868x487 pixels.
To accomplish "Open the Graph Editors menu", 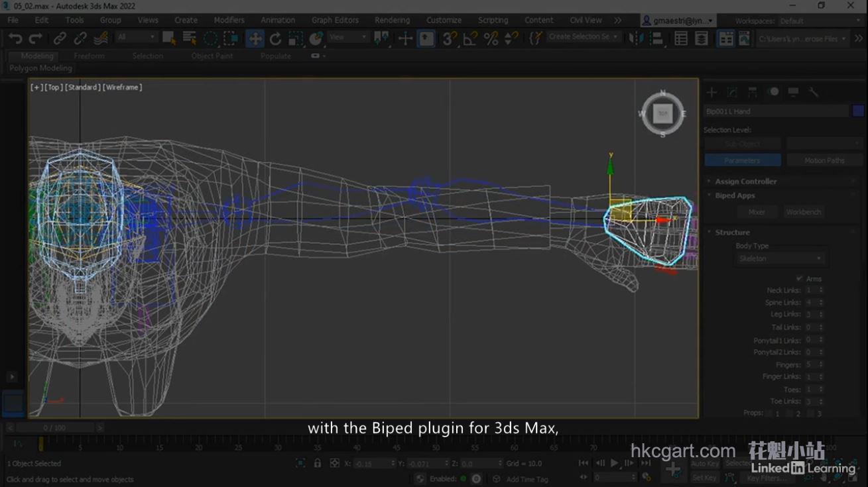I will tap(335, 21).
